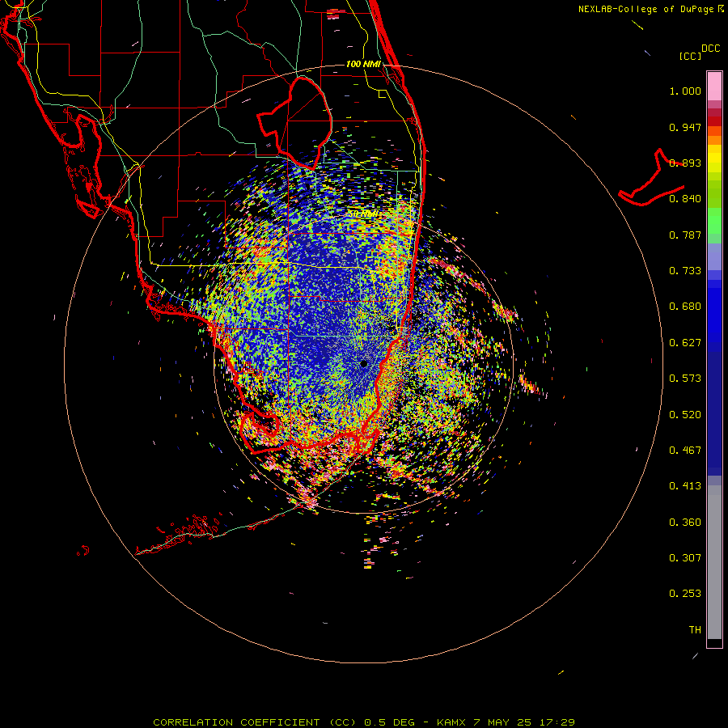Select the 0.893 scale value

[x=685, y=163]
